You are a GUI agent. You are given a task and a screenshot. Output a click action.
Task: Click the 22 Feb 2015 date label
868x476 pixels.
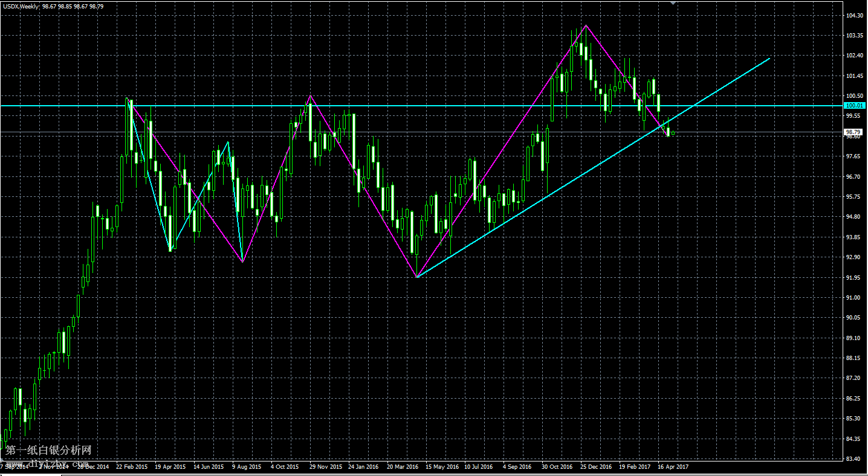point(132,467)
